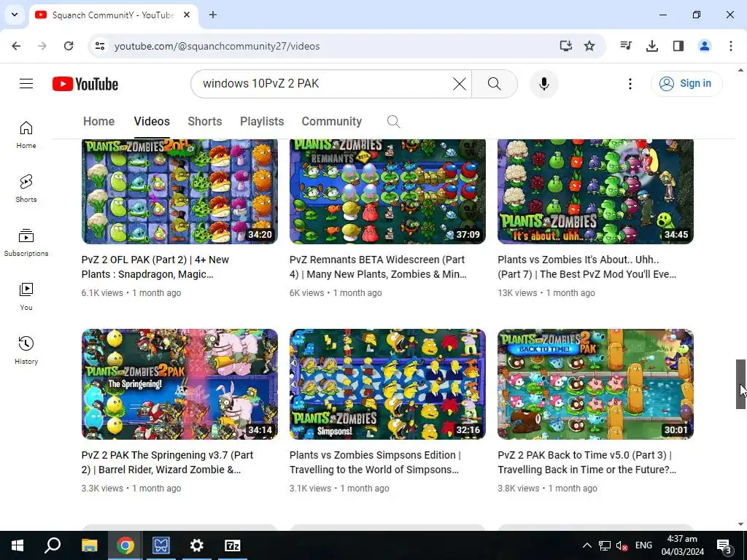Click the page vertical scrollbar thumb

tap(740, 384)
